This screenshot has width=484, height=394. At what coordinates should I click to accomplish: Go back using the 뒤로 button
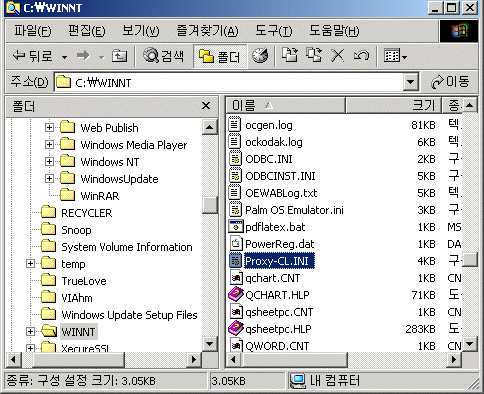coord(32,56)
